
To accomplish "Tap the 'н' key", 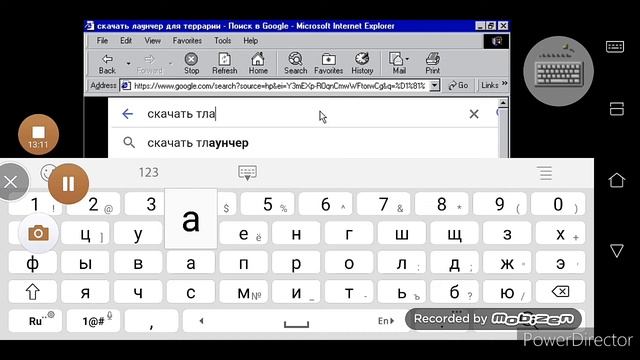I will (x=296, y=233).
